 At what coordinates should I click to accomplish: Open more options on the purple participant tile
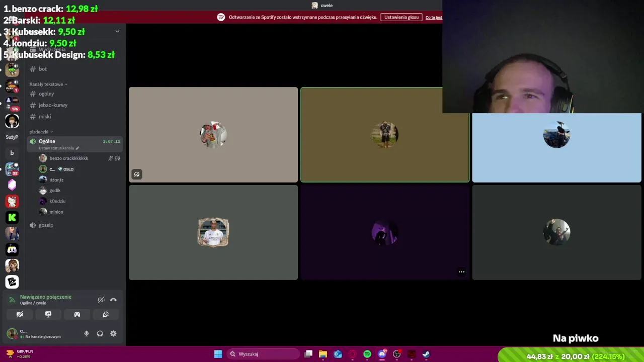(461, 272)
